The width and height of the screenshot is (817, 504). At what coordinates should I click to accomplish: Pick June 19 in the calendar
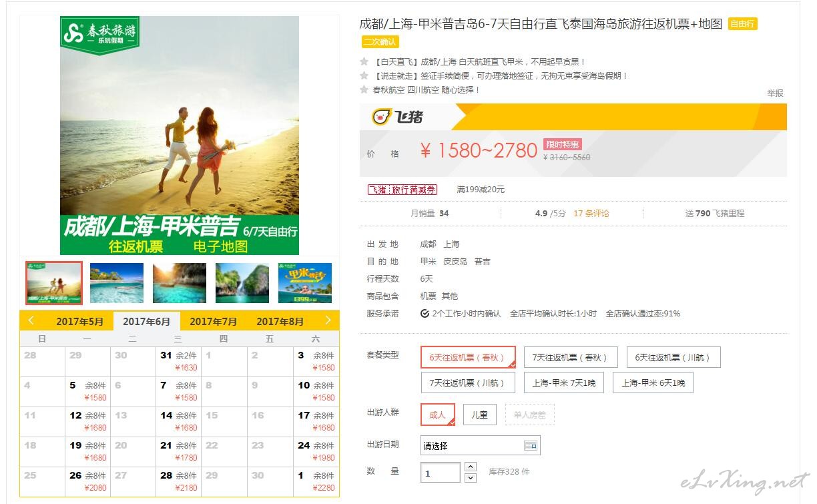[87, 452]
